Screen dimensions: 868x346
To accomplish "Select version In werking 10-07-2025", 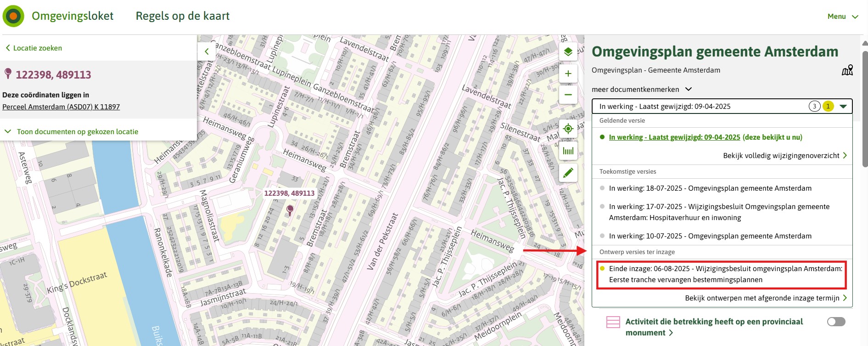I will tap(710, 236).
